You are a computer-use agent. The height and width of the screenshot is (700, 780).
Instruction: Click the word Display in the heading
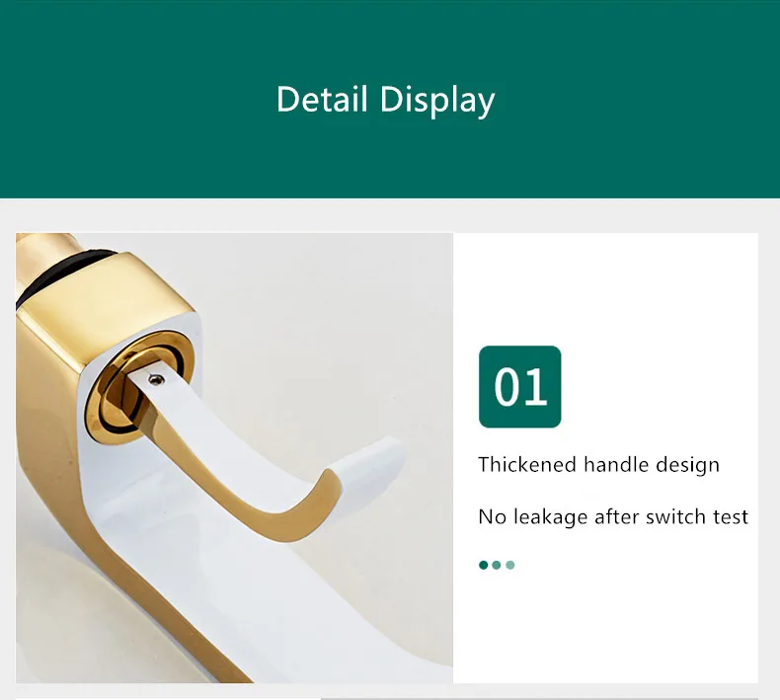437,101
